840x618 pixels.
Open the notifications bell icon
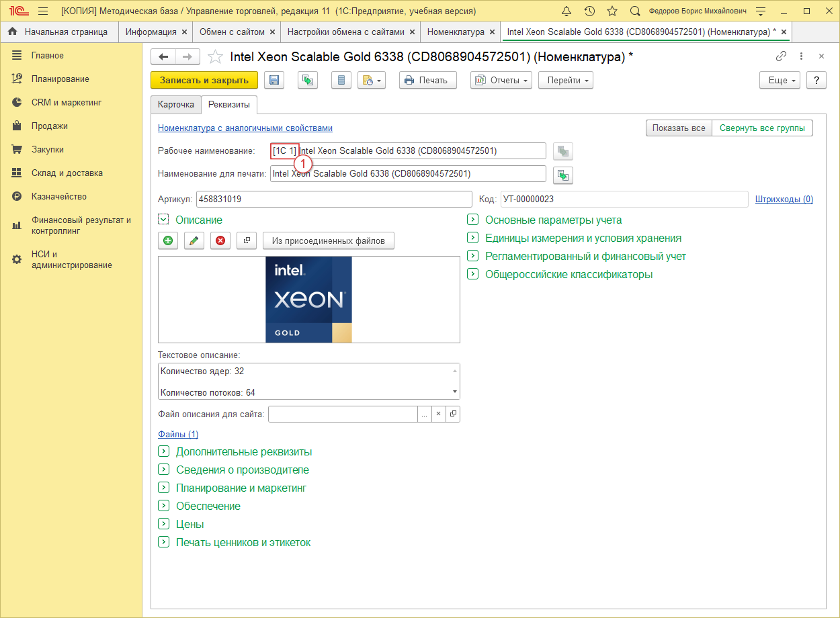coord(566,11)
